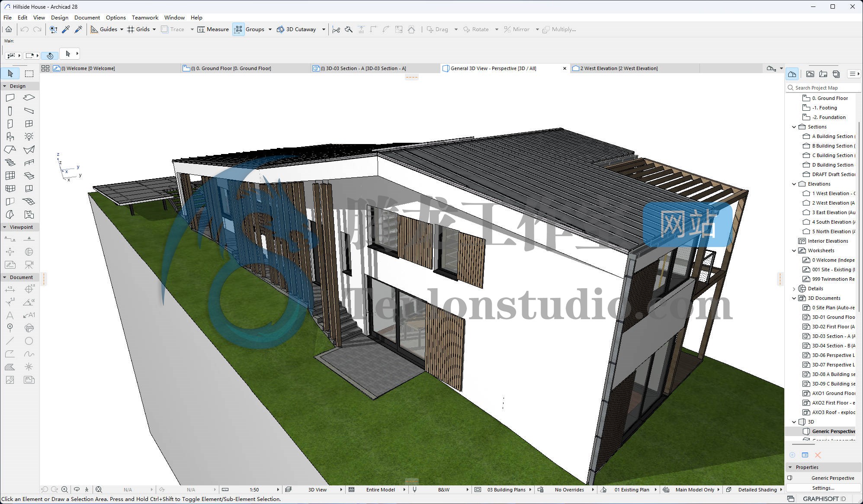Pick the Stair tool icon
Viewport: 863px width, 504px height.
pyautogui.click(x=10, y=163)
